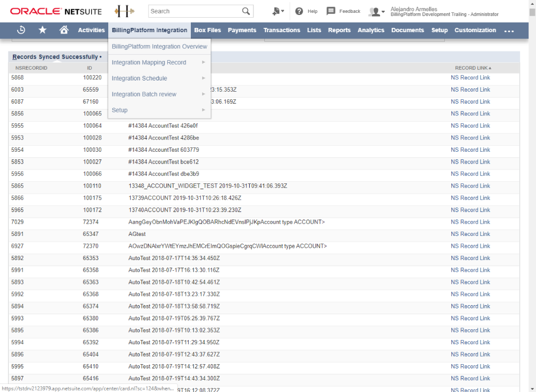Open NS Record Link for record 5868

point(471,78)
